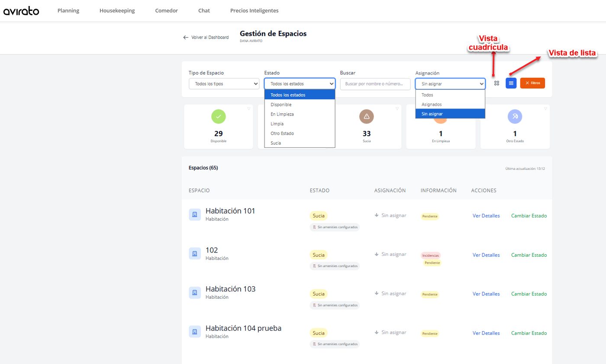This screenshot has width=606, height=364.
Task: Open the Chat tab
Action: [204, 11]
